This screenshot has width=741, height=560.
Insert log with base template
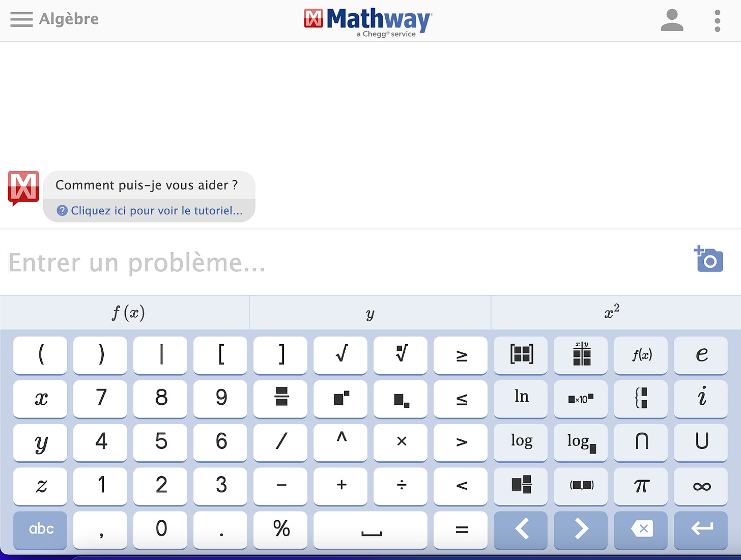pos(581,443)
